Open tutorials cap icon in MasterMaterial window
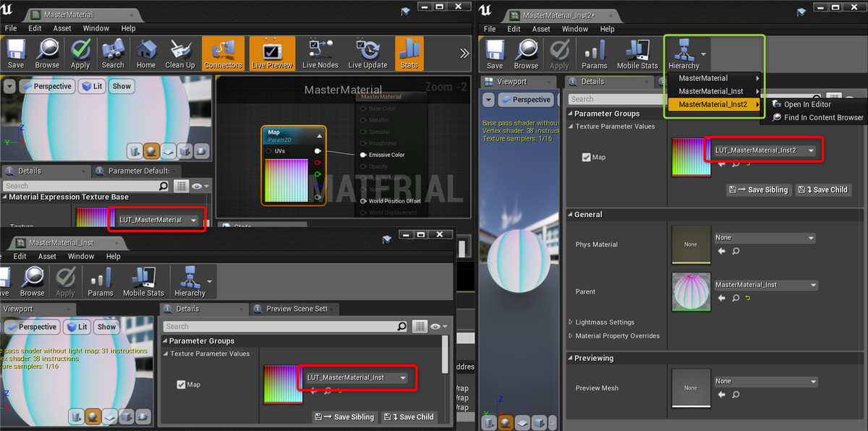Viewport: 868px width, 431px height. [407, 12]
